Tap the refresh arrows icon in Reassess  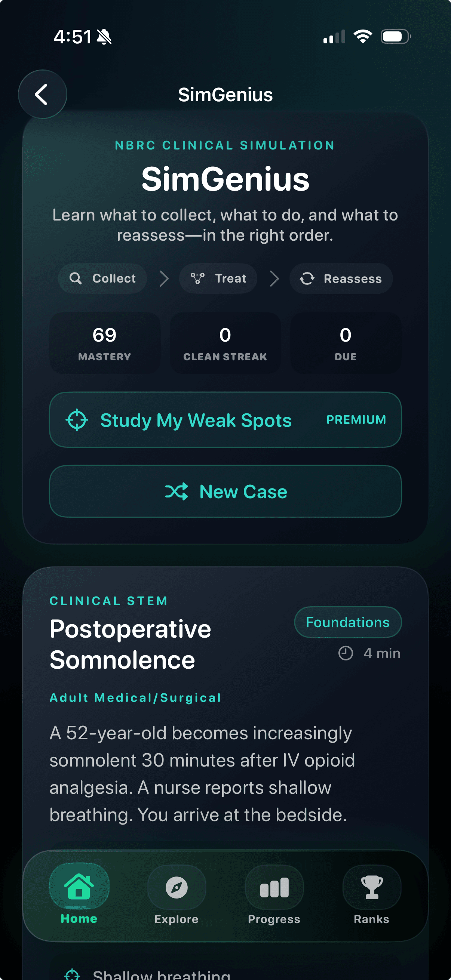[307, 278]
